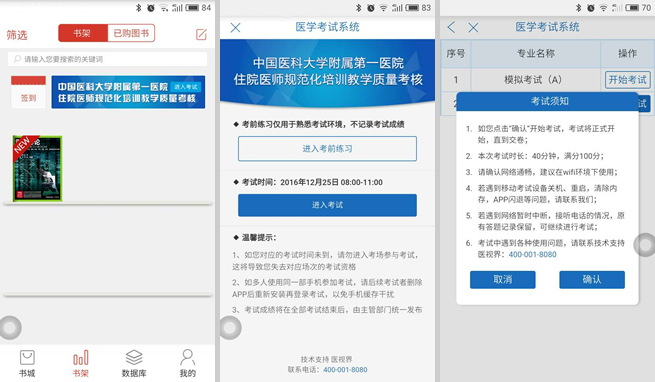Tap 进入考前练习 button
The image size is (655, 382).
point(328,148)
